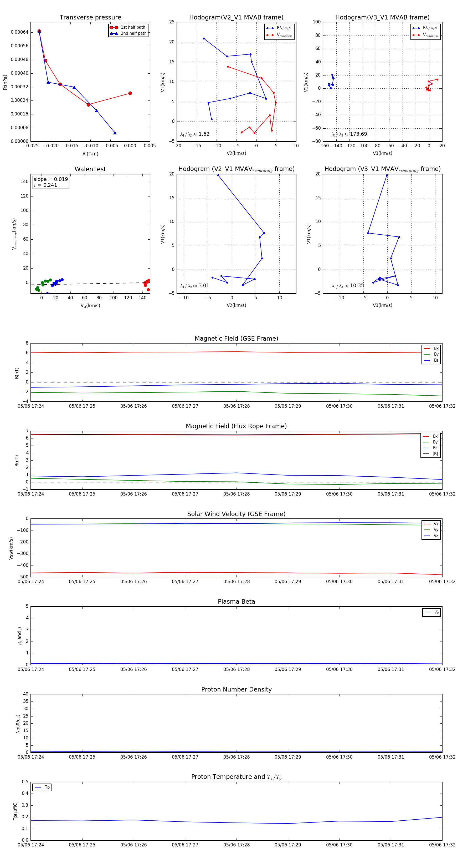Click the 'Np(#/cc)' y-axis label

18,723
